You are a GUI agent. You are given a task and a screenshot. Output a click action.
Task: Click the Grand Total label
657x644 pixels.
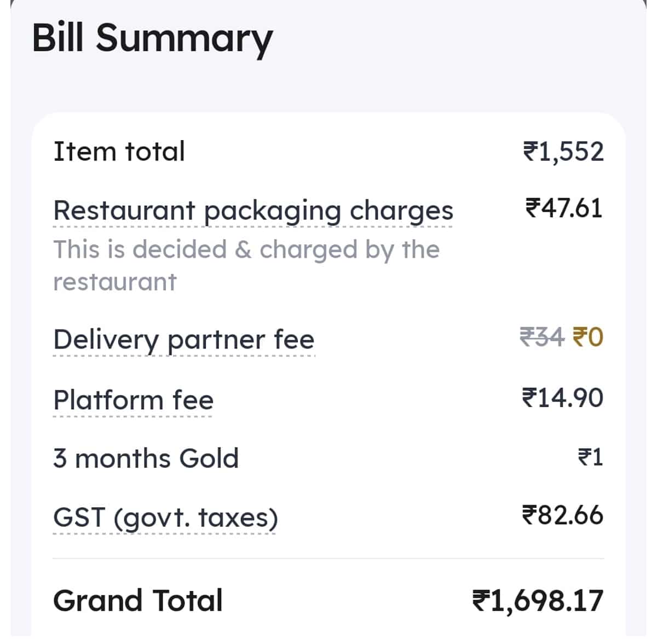tap(137, 600)
